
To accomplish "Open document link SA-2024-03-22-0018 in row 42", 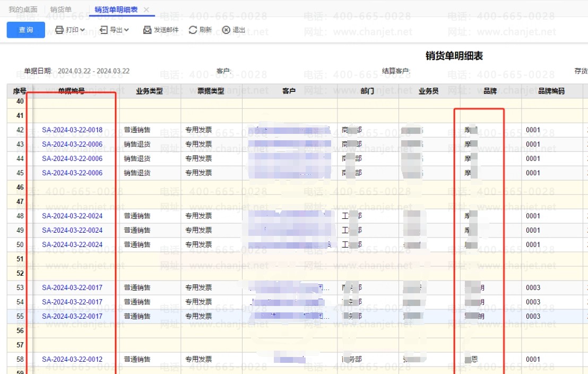I will click(72, 130).
